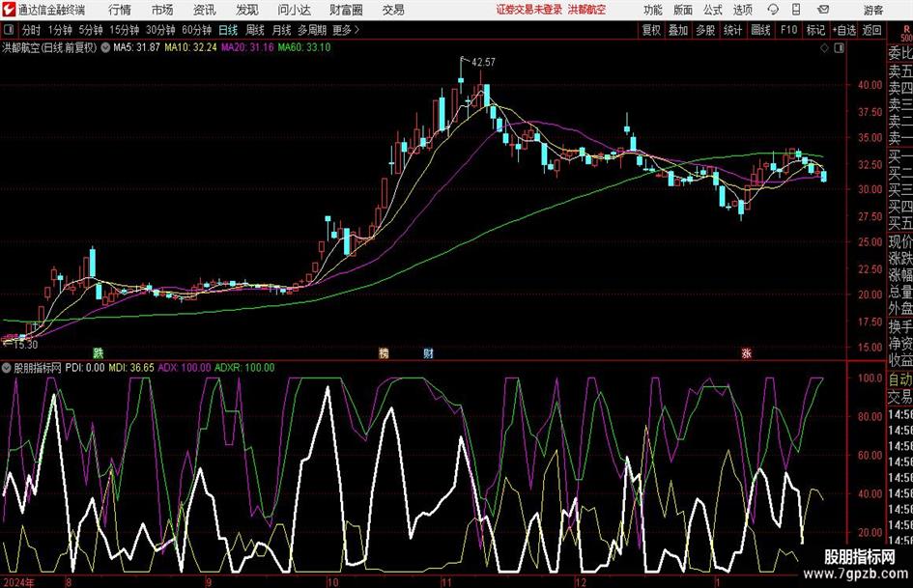Open the customer service headset icon
913x588 pixels.
point(773,10)
